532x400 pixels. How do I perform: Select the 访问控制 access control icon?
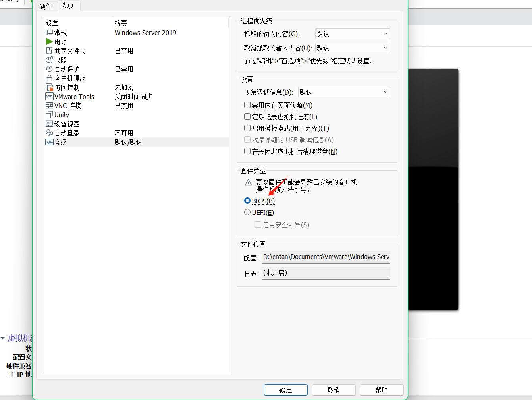(49, 87)
